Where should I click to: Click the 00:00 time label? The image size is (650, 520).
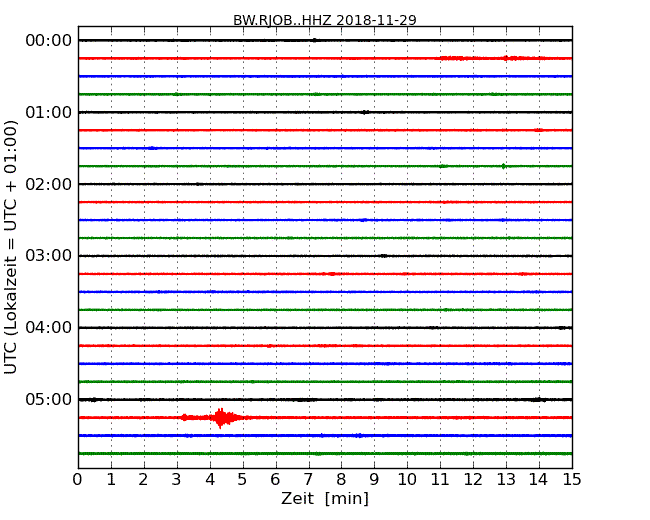(x=49, y=40)
